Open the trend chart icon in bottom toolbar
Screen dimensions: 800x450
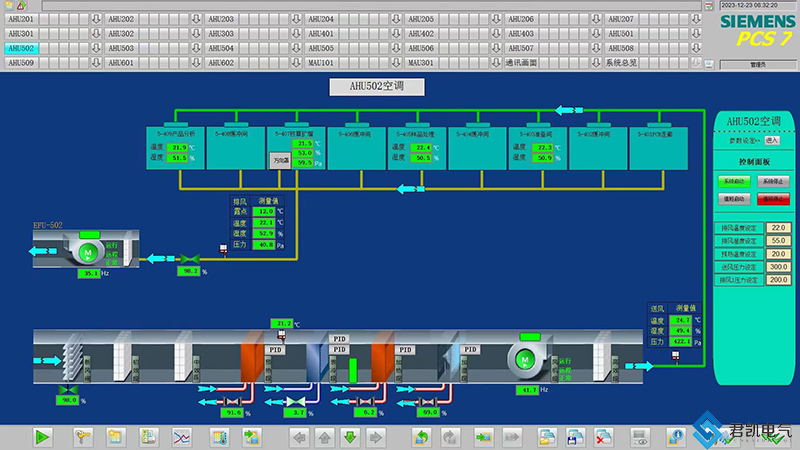click(182, 437)
